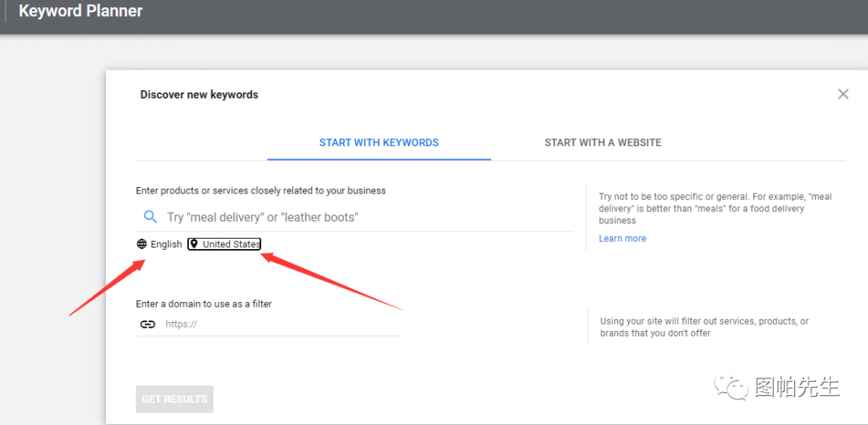
Task: Open the English language selector
Action: tap(159, 244)
